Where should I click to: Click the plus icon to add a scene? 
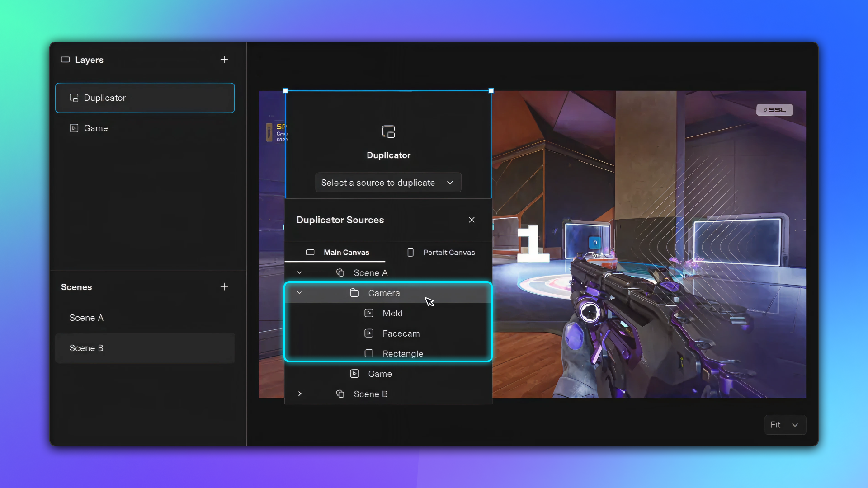pos(224,287)
